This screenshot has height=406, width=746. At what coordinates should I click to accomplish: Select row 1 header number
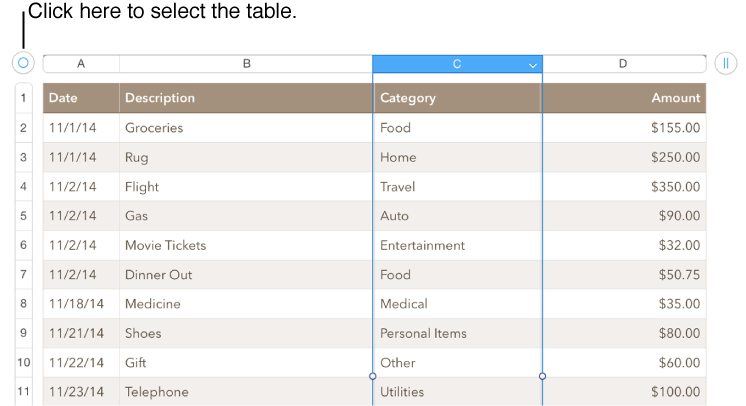(23, 98)
